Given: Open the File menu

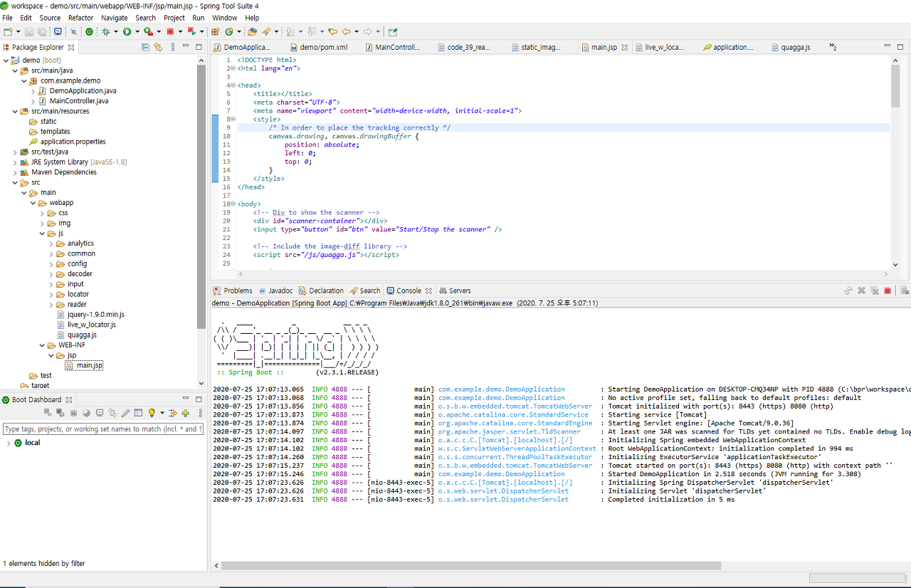Looking at the screenshot, I should coord(8,18).
